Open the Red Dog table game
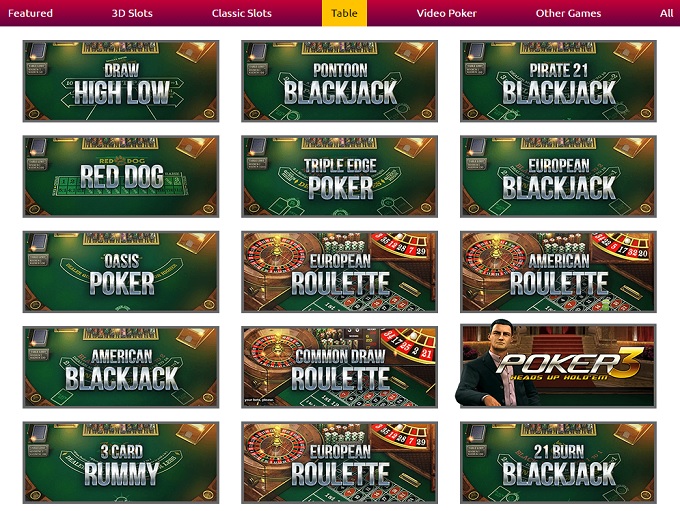Screen dimensions: 680x511 pyautogui.click(x=121, y=177)
